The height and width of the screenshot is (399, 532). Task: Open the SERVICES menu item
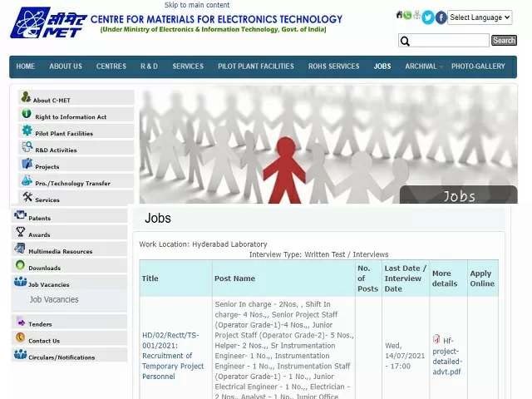[188, 66]
